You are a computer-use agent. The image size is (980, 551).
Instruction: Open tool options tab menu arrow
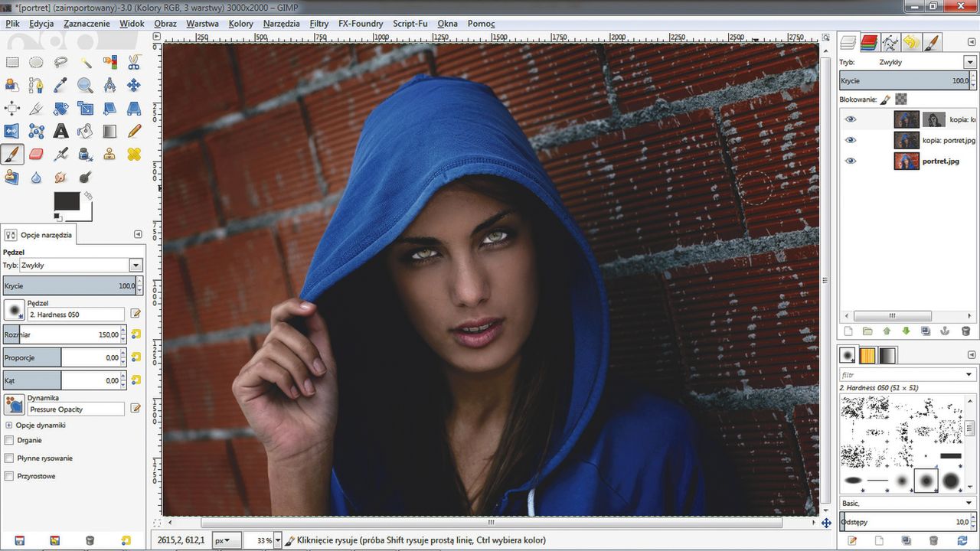(x=138, y=234)
